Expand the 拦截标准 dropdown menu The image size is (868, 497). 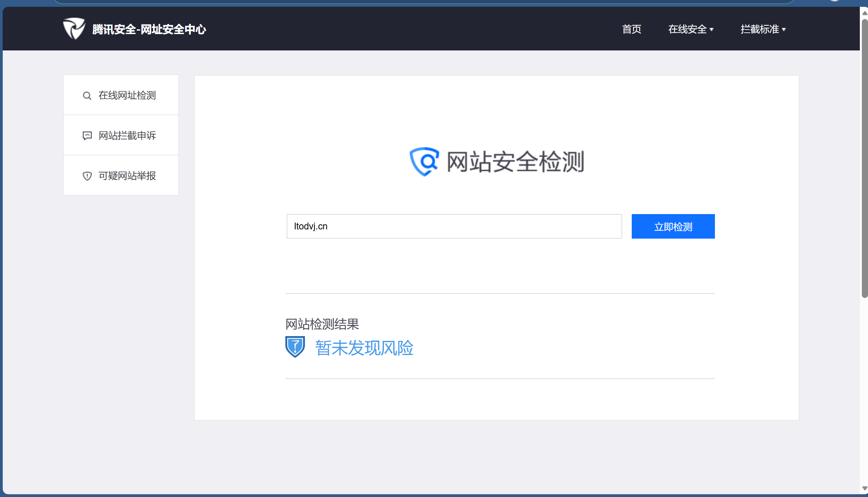tap(760, 29)
